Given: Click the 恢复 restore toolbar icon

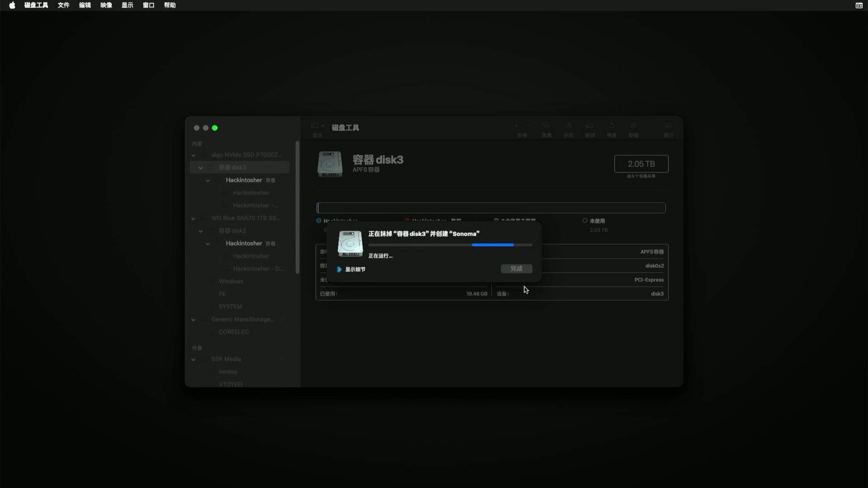Looking at the screenshot, I should (612, 125).
